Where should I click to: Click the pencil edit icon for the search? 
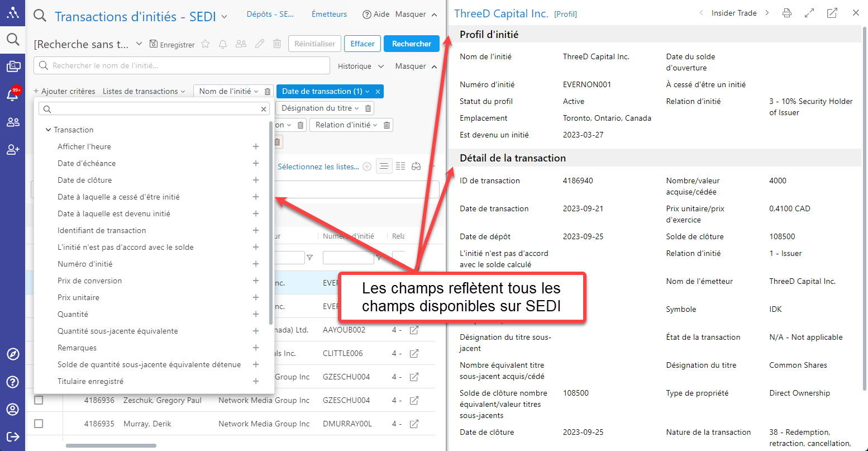click(x=259, y=44)
